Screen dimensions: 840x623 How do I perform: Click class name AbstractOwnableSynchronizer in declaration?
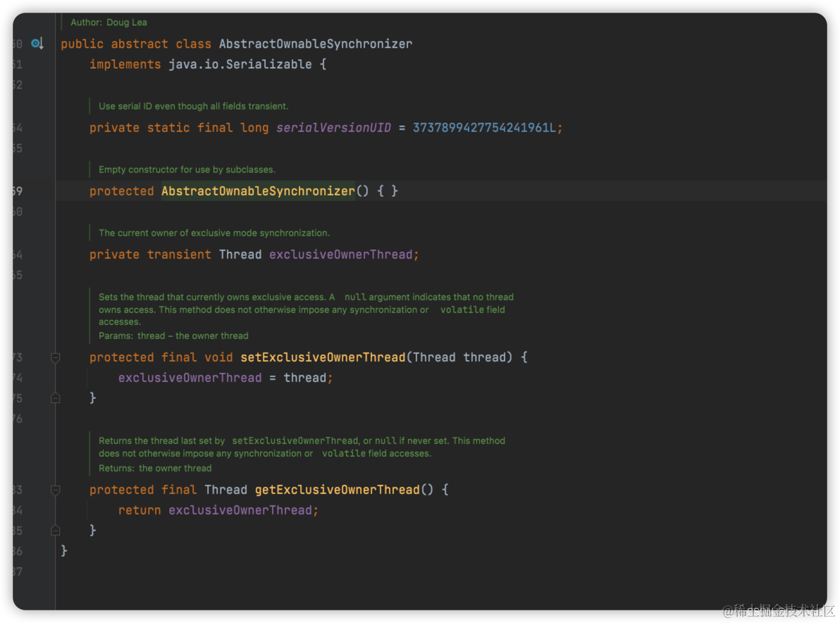click(316, 44)
